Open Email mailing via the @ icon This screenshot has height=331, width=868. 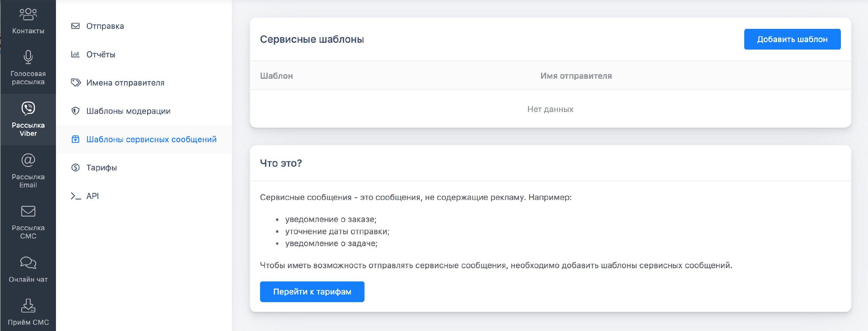[28, 160]
